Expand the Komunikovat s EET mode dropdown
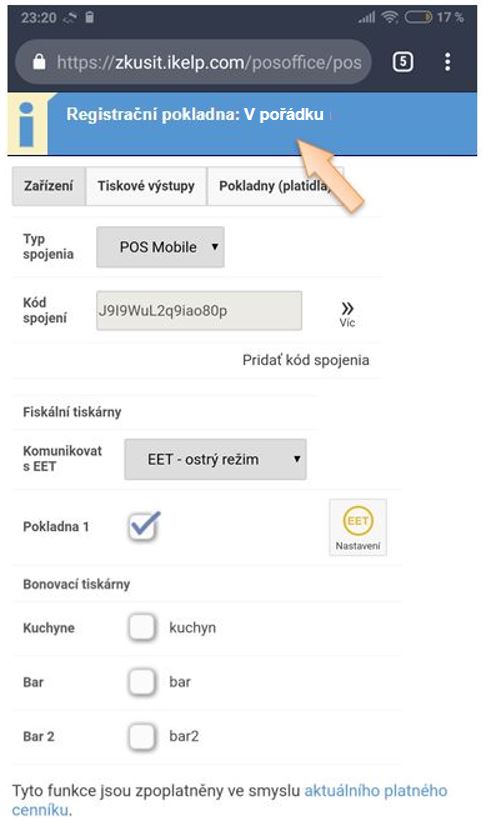 [x=215, y=459]
